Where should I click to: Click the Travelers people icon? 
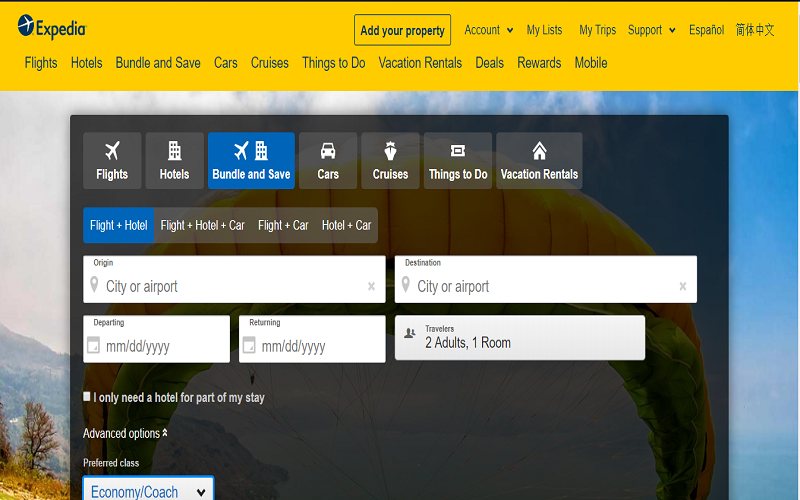pyautogui.click(x=410, y=333)
